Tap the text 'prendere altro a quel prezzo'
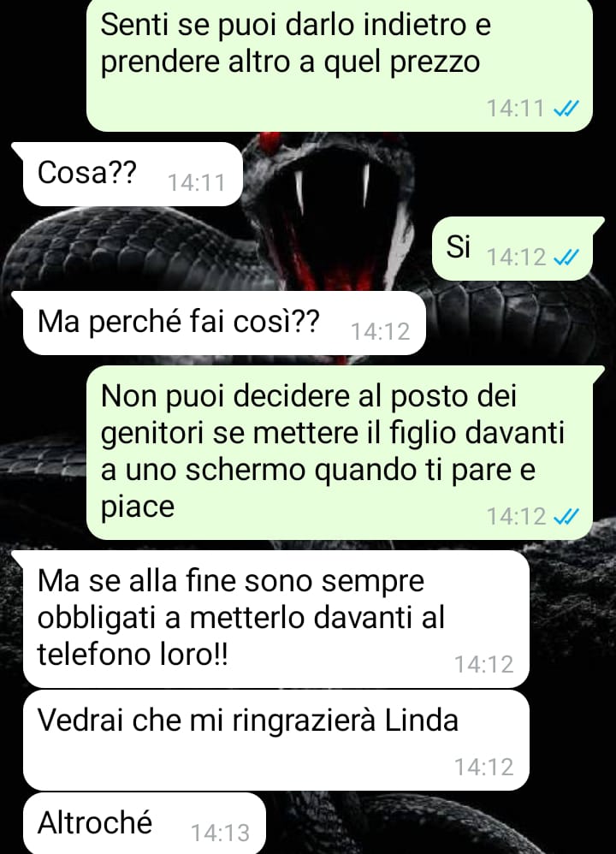616x854 pixels. 290,62
